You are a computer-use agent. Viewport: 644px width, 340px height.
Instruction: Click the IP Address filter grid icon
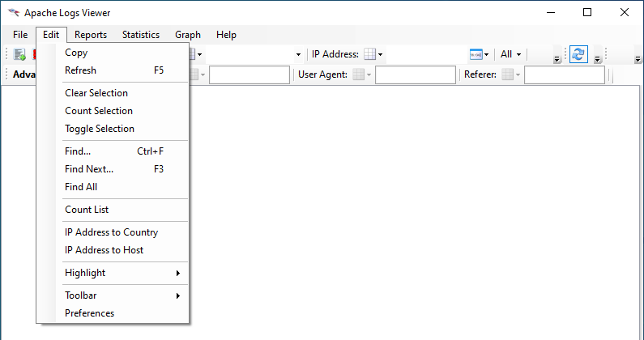coord(369,54)
